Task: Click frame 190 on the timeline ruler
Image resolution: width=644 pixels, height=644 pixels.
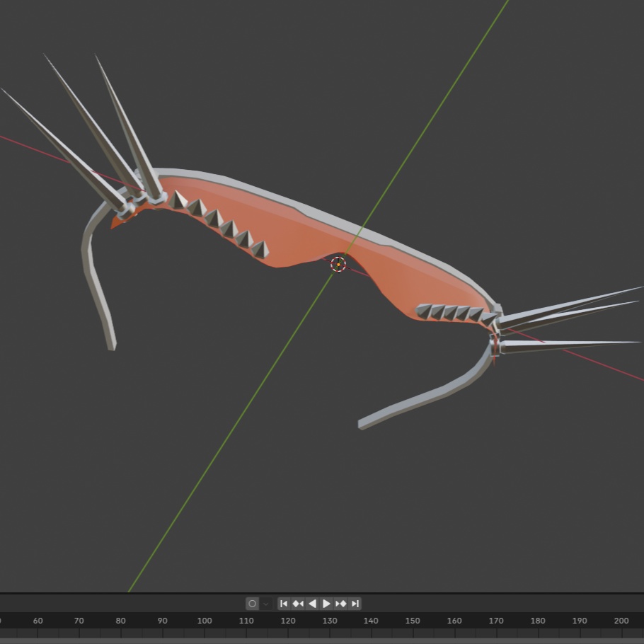Action: click(579, 621)
